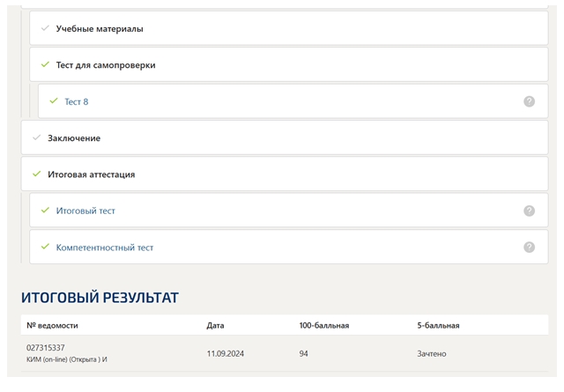Open help icon beside Итоговый тест
564x392 pixels.
[x=529, y=211]
